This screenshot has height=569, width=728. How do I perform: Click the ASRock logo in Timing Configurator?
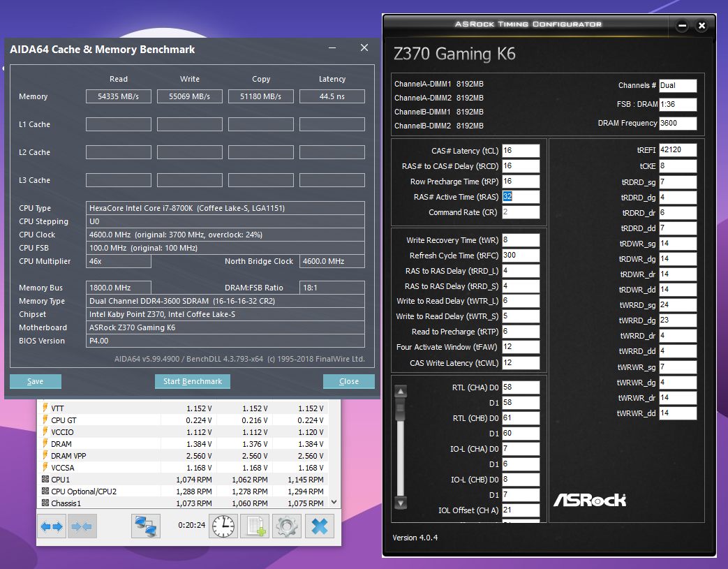(x=590, y=500)
